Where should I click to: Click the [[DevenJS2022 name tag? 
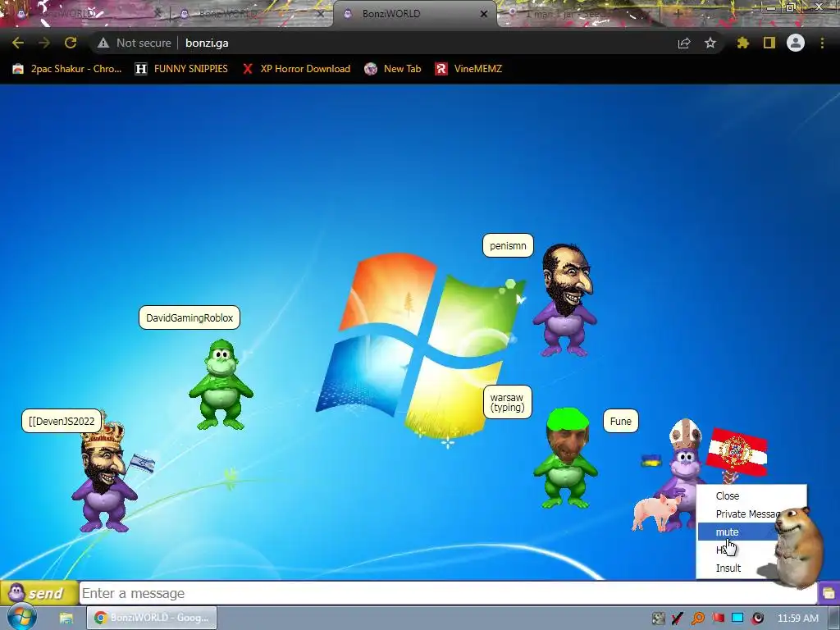pyautogui.click(x=62, y=421)
